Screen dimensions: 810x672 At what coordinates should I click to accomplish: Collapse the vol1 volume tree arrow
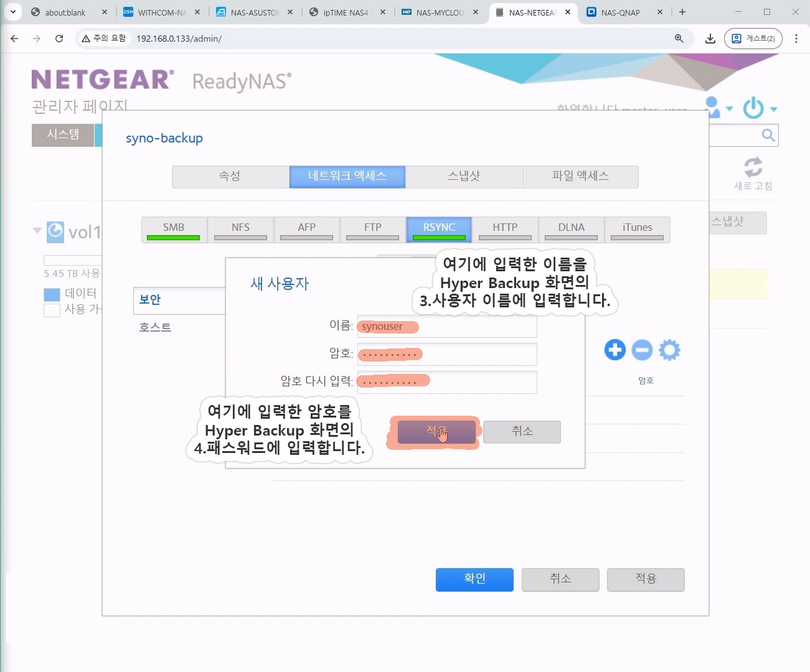(x=37, y=231)
